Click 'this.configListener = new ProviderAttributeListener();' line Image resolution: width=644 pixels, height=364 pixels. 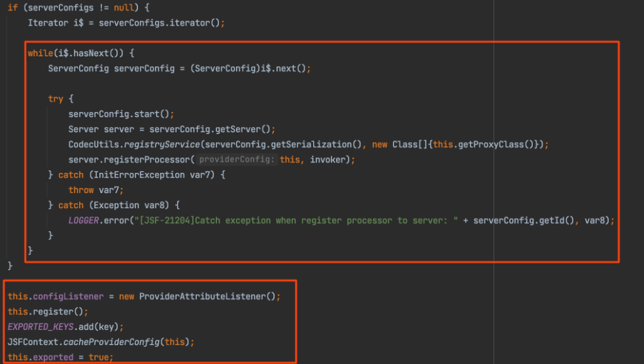coord(144,297)
